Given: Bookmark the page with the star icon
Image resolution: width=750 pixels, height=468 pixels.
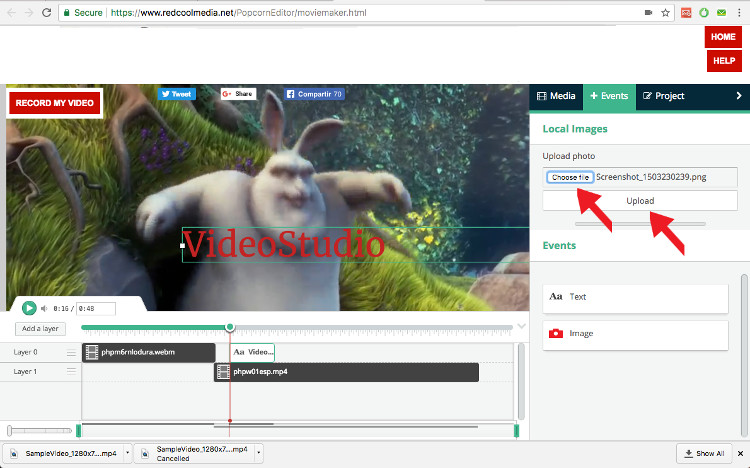Looking at the screenshot, I should (x=665, y=13).
